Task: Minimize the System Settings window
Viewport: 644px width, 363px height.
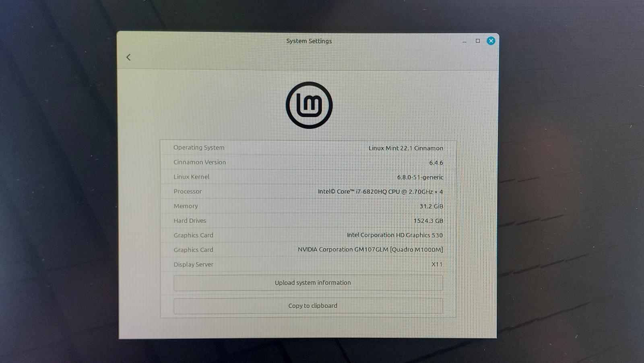Action: (x=464, y=41)
